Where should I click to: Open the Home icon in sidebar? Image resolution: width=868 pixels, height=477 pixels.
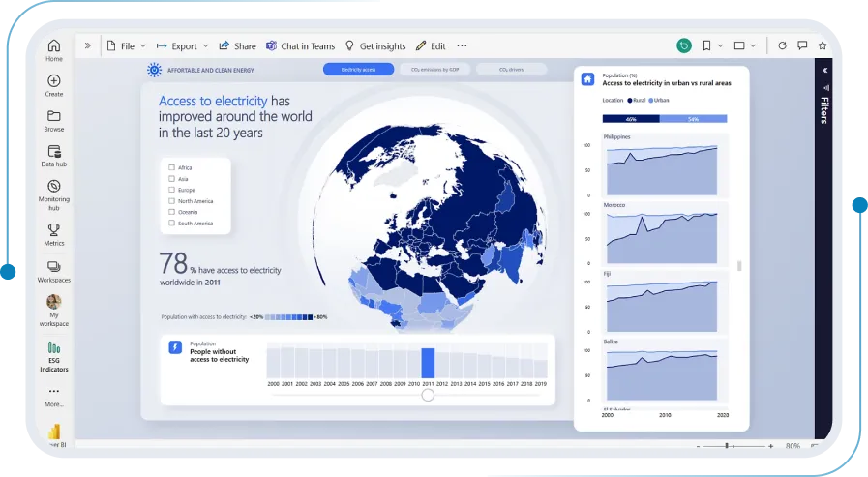click(53, 45)
